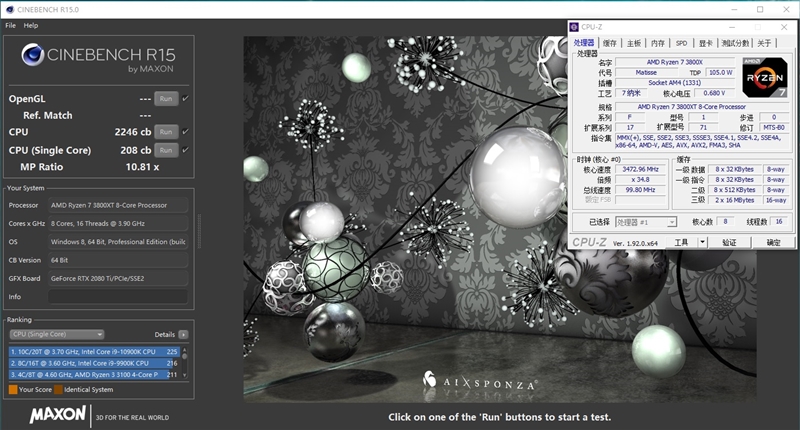Image resolution: width=800 pixels, height=430 pixels.
Task: Switch to the 測試分數 tab in CPU-Z
Action: (x=735, y=43)
